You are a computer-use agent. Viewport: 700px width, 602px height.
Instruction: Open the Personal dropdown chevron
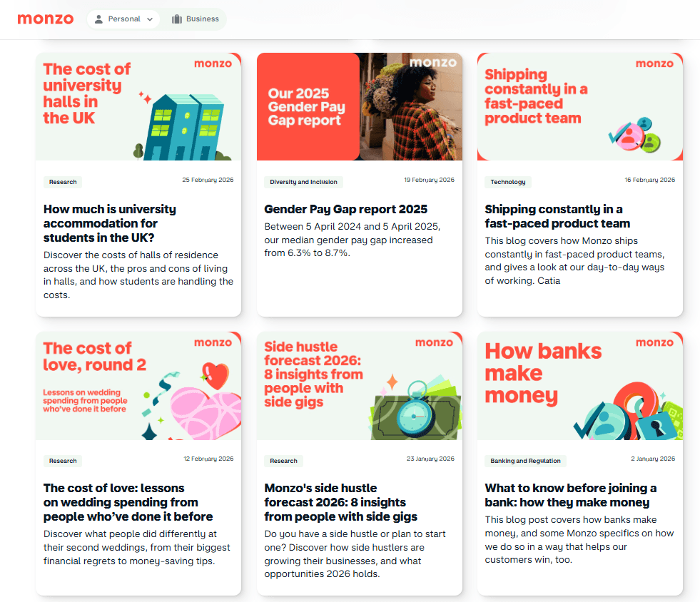tap(150, 19)
